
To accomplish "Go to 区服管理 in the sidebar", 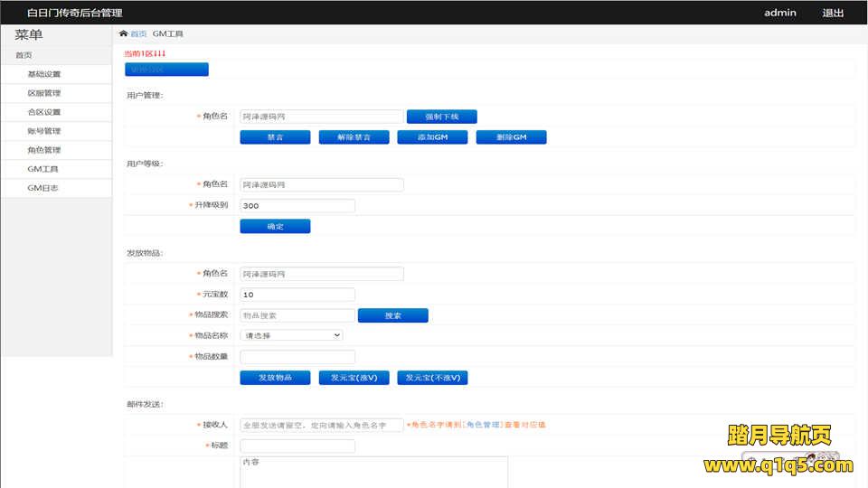I will pyautogui.click(x=43, y=93).
